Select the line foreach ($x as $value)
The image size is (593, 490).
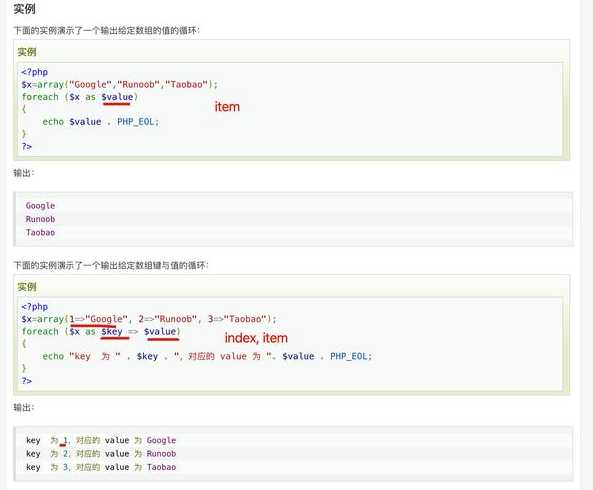[80, 97]
